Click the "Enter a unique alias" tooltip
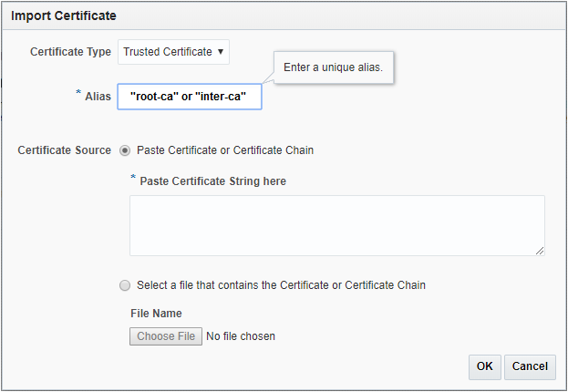This screenshot has width=568, height=392. click(x=334, y=68)
